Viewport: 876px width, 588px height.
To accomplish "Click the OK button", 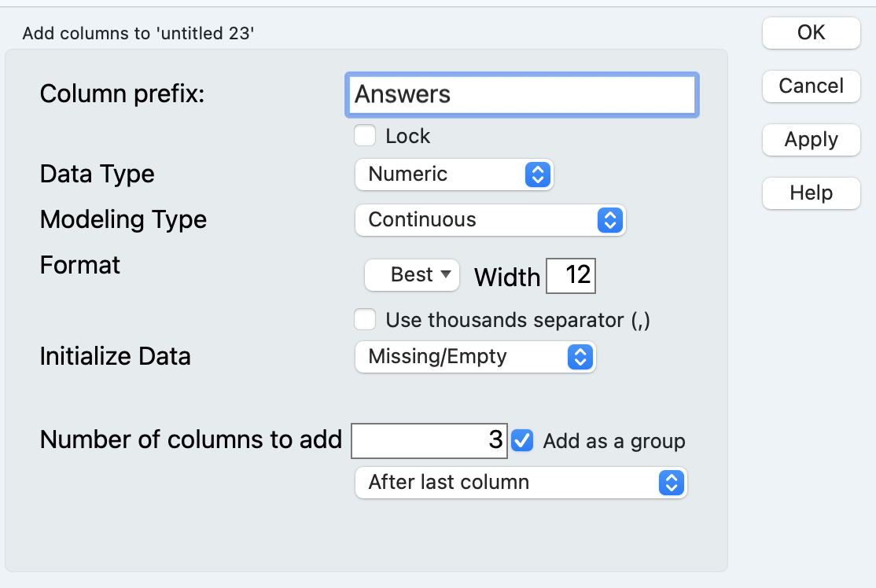I will tap(811, 33).
